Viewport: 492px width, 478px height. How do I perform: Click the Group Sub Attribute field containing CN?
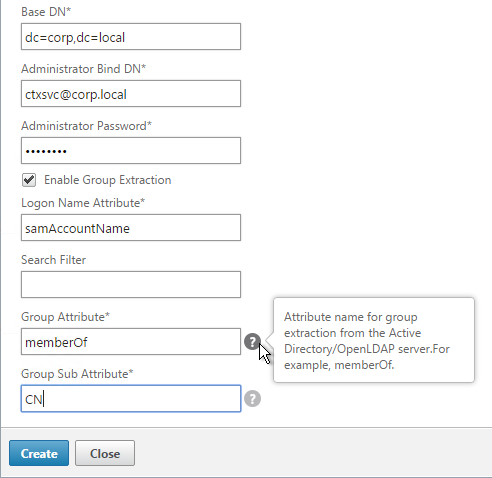point(131,399)
